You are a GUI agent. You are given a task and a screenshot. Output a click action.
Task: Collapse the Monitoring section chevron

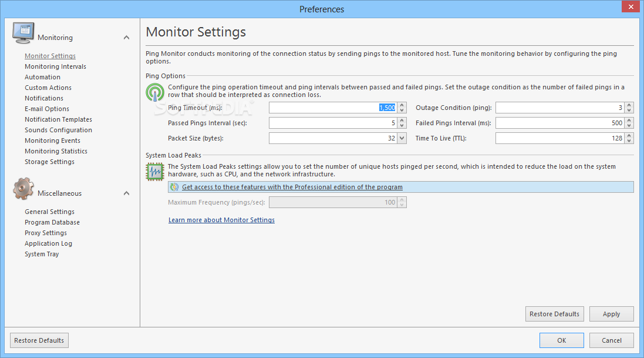[126, 38]
